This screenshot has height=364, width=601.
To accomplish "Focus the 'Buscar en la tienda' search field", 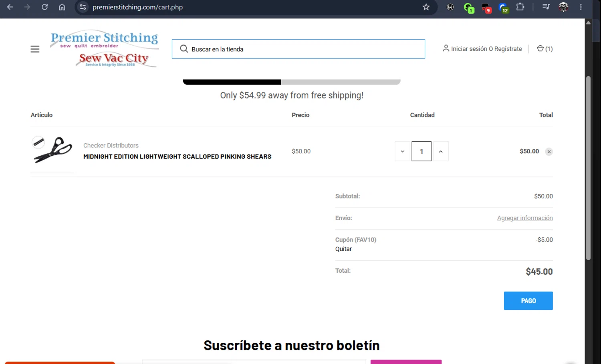I will click(298, 49).
